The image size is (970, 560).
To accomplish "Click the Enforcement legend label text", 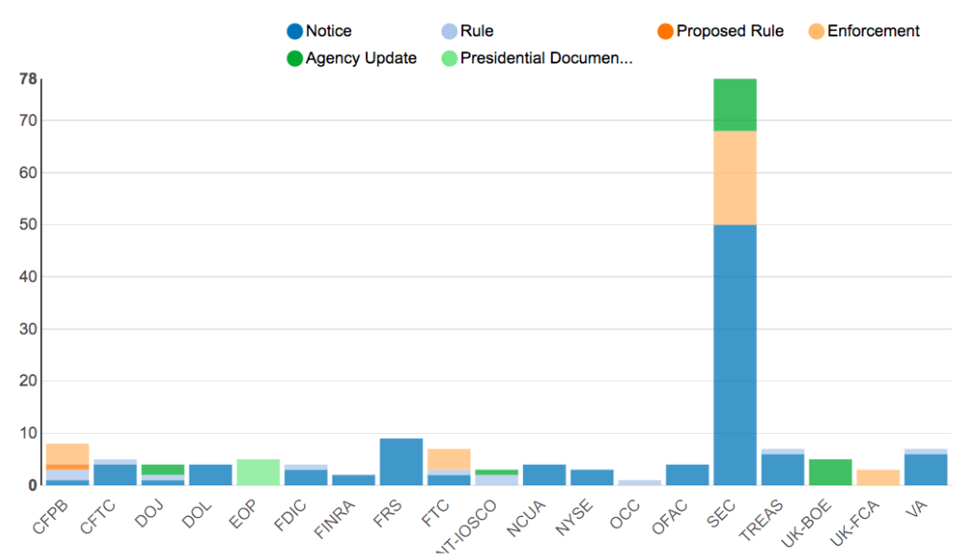I will pos(873,32).
